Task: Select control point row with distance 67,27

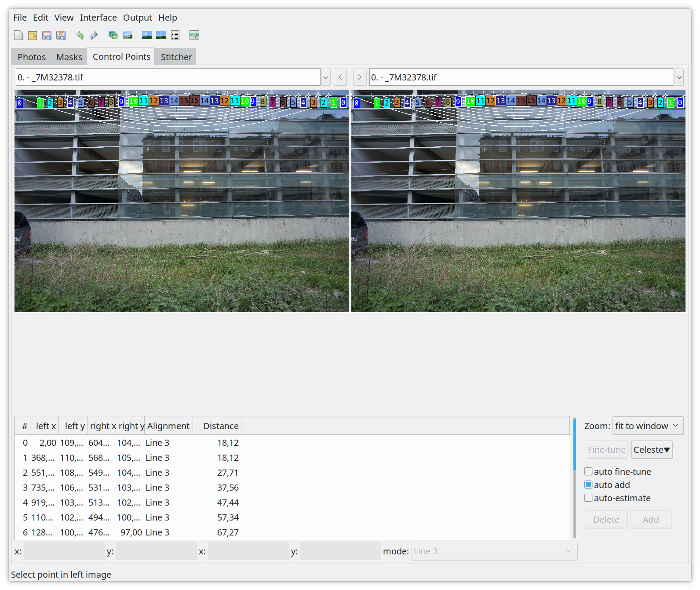Action: (292, 532)
